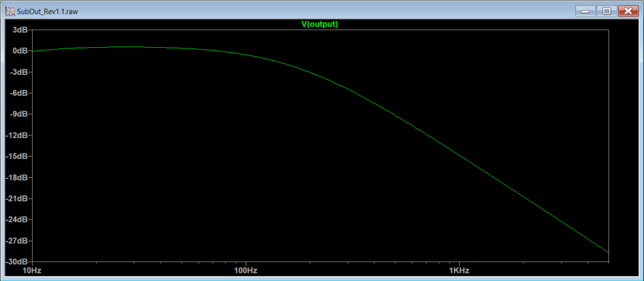Click the waveform window icon beside SubOut_Rev1.1.raw
644x281 pixels.
(9, 11)
